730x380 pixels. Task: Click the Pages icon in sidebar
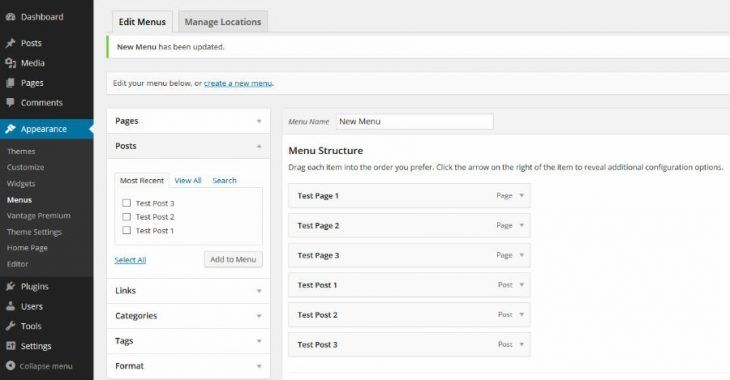10,83
